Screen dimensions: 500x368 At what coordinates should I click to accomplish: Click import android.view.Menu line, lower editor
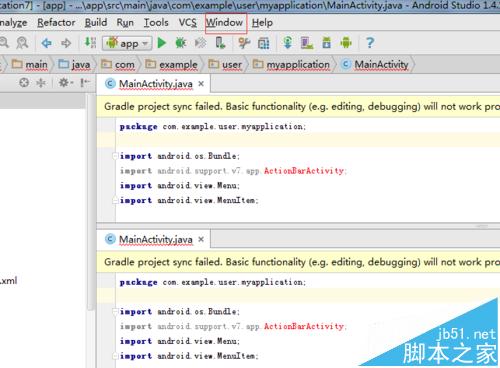click(180, 341)
